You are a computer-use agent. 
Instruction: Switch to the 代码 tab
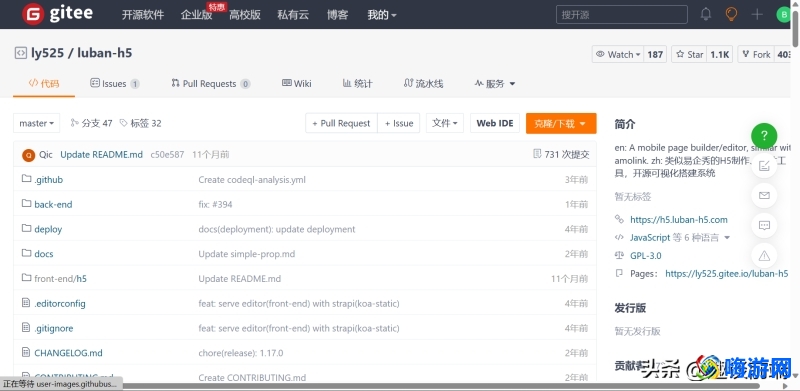coord(44,83)
